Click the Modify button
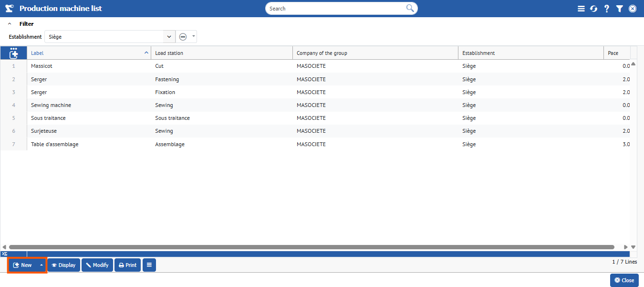644x287 pixels. click(x=97, y=265)
